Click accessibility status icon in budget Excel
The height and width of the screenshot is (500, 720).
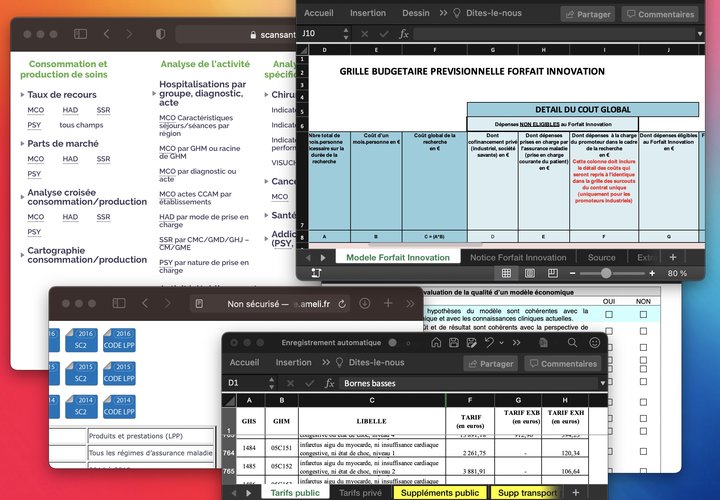316,273
